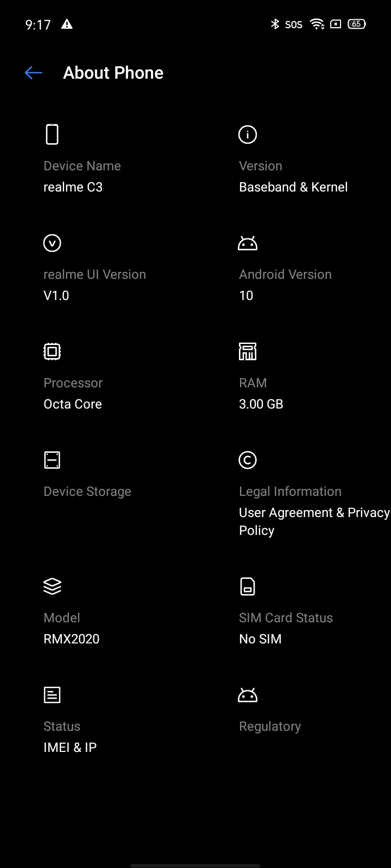The image size is (391, 868).
Task: Tap the layers icon above Model
Action: point(52,586)
